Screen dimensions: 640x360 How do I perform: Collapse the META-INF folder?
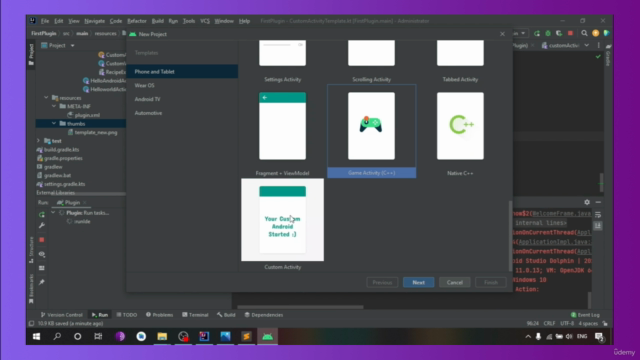pos(54,106)
